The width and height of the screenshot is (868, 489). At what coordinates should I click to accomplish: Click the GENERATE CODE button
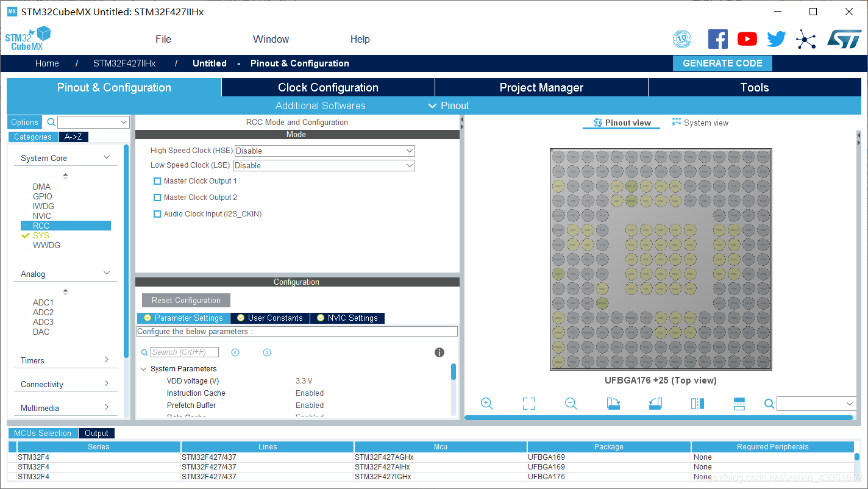(722, 63)
